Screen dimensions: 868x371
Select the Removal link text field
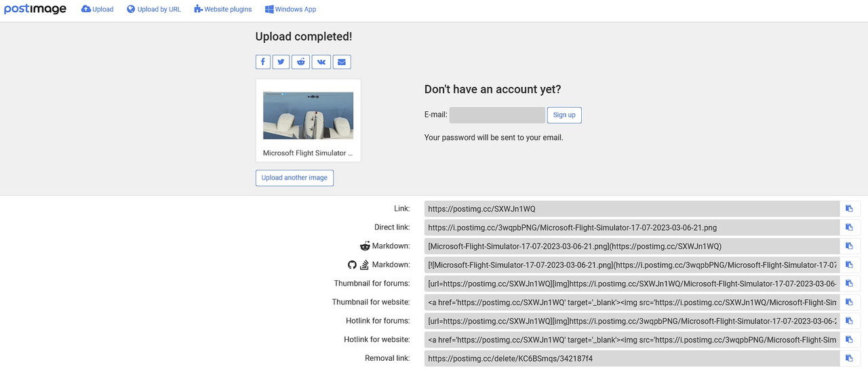pyautogui.click(x=632, y=358)
